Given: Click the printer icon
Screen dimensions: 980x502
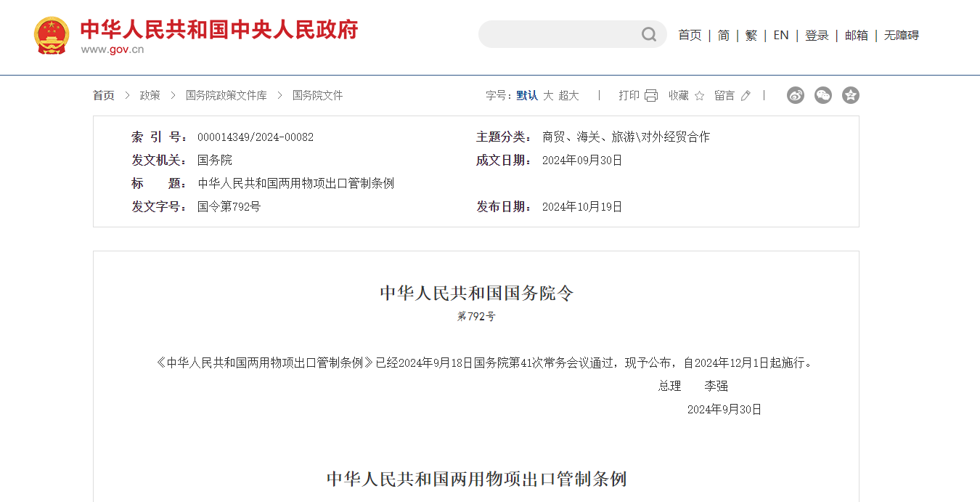Looking at the screenshot, I should (x=651, y=96).
